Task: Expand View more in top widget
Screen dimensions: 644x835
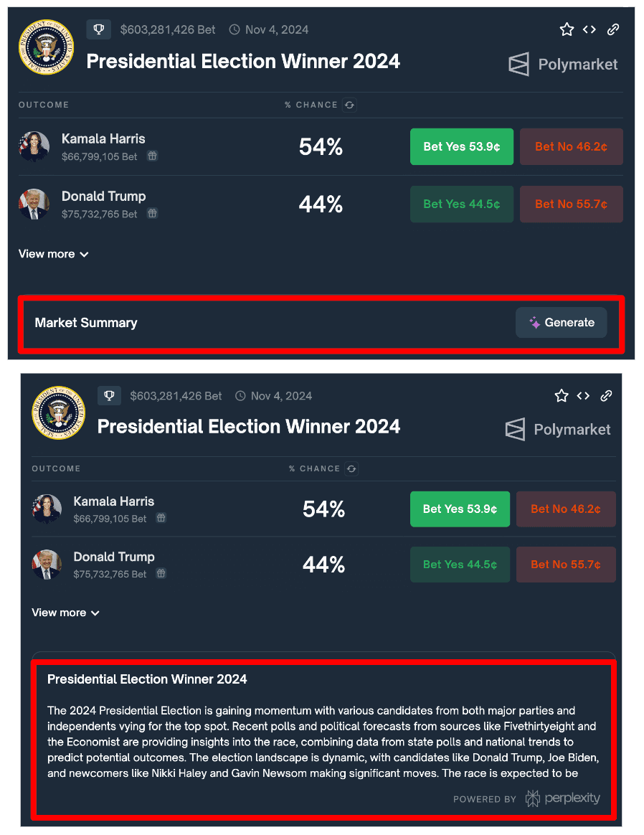Action: pyautogui.click(x=53, y=254)
